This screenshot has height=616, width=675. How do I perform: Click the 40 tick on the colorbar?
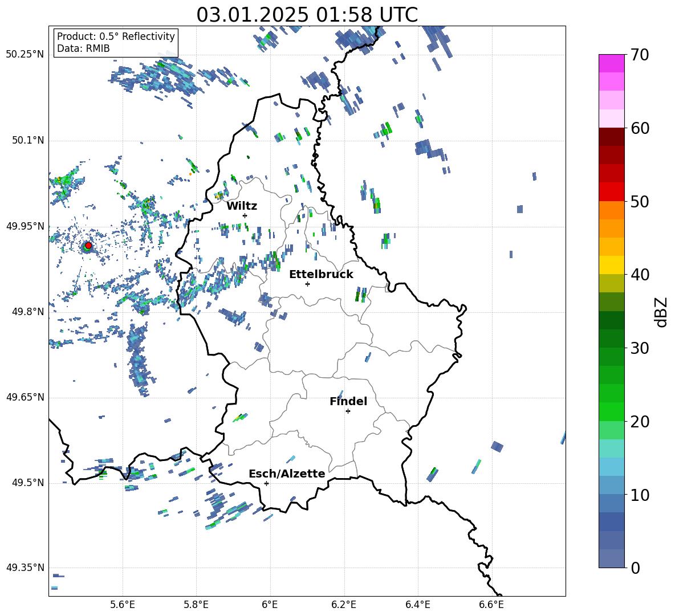pos(640,275)
